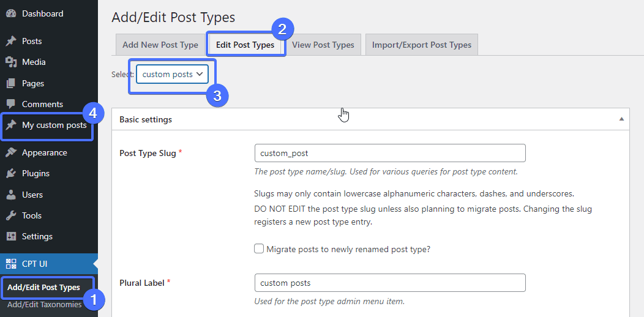Click the CPT UI grid icon
Image resolution: width=644 pixels, height=317 pixels.
click(11, 264)
